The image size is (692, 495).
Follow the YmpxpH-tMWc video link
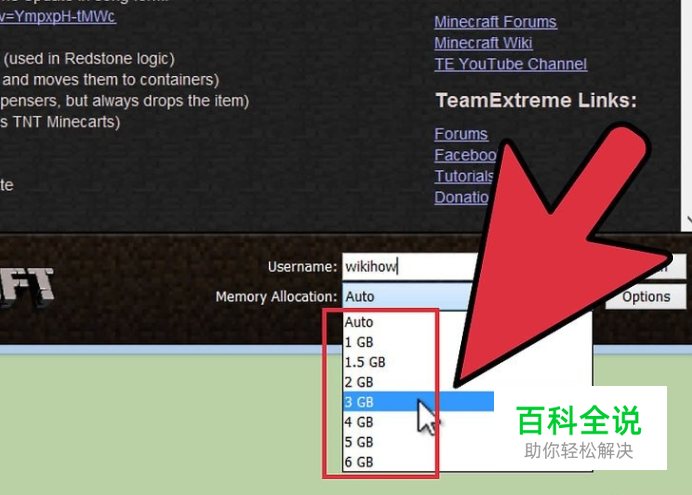(x=58, y=16)
